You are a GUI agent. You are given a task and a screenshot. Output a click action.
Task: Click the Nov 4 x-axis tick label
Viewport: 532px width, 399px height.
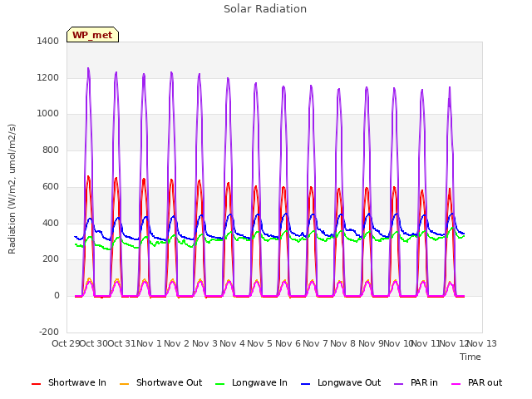point(232,343)
